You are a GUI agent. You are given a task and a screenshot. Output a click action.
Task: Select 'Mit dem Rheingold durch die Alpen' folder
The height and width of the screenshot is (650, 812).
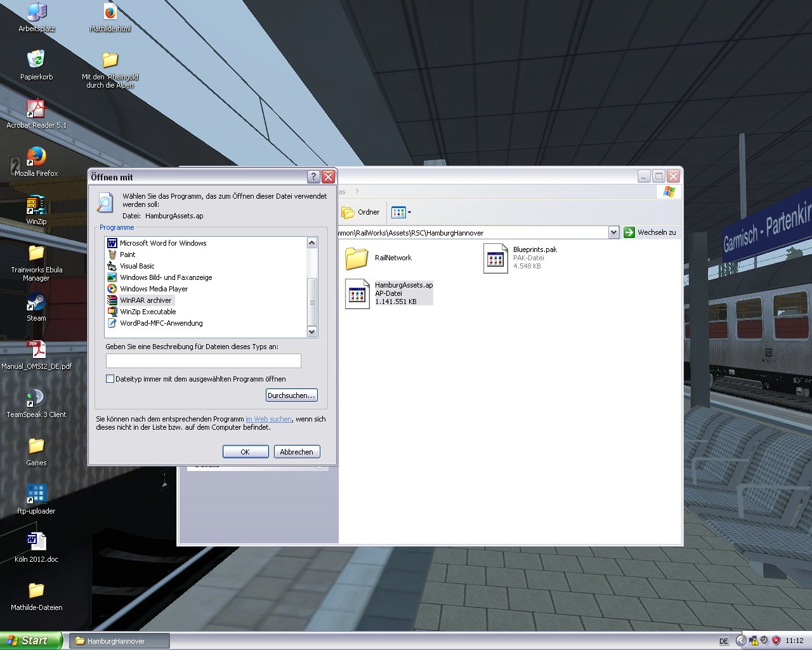coord(110,70)
